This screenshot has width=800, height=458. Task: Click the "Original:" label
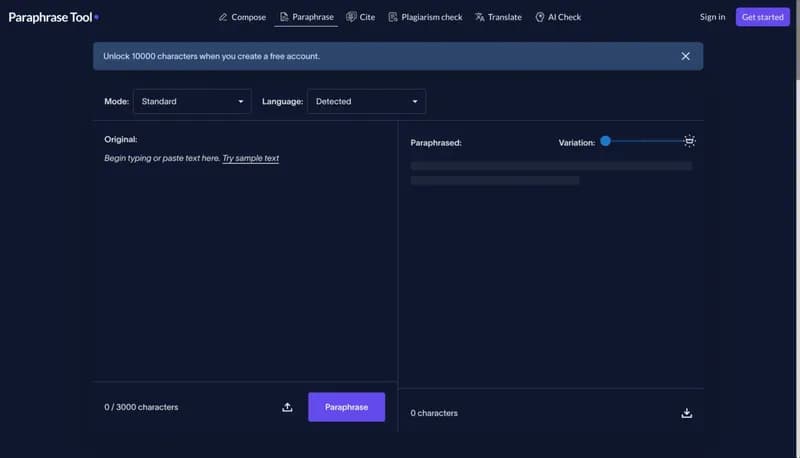(x=121, y=139)
